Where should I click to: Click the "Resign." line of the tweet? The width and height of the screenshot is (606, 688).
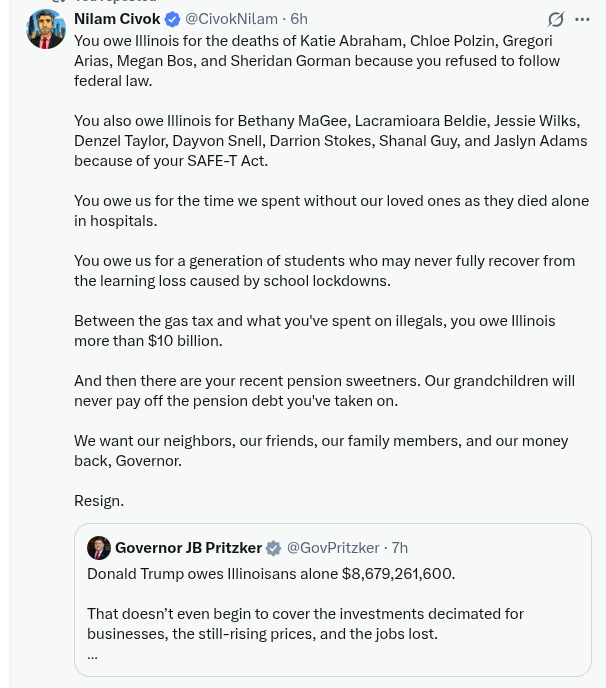(99, 500)
